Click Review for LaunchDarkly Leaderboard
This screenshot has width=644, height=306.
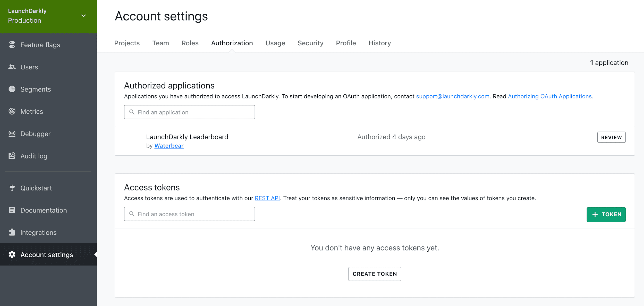click(611, 137)
